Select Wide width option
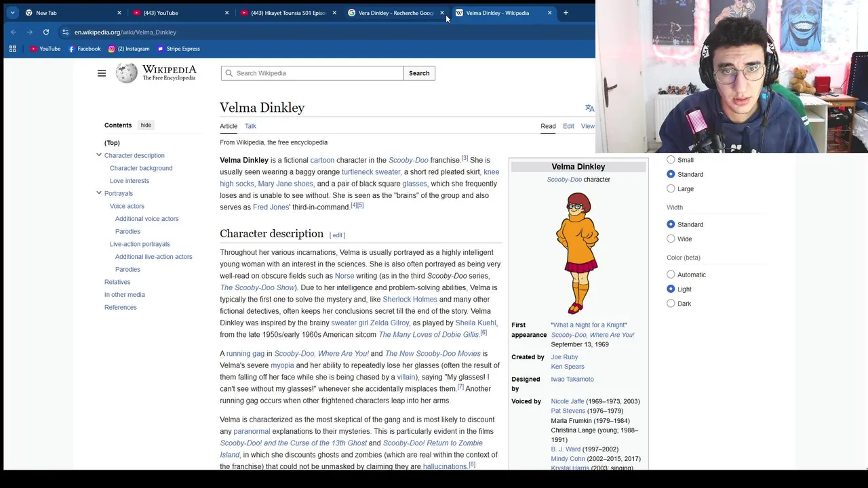Viewport: 868px width, 488px height. (671, 239)
